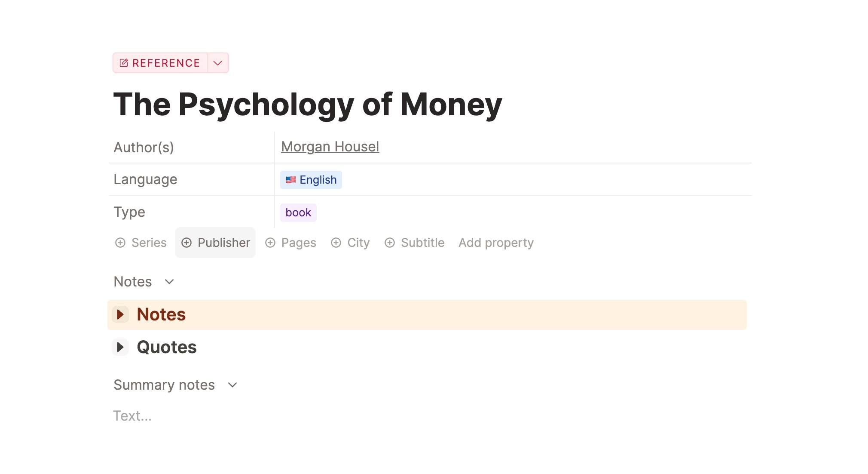Viewport: 868px width, 474px height.
Task: Select the English language tag
Action: tap(311, 180)
